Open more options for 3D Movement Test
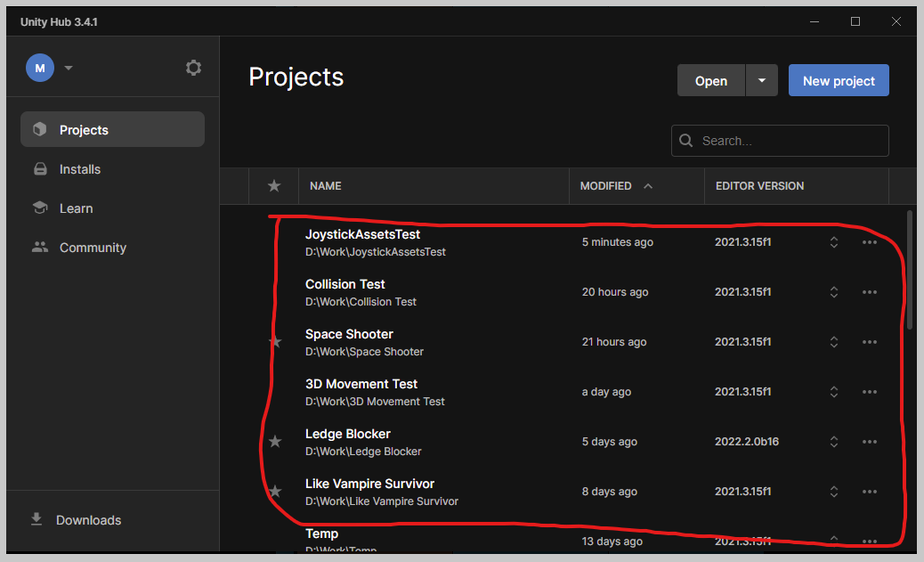Screen dimensions: 924x562 click(x=869, y=392)
